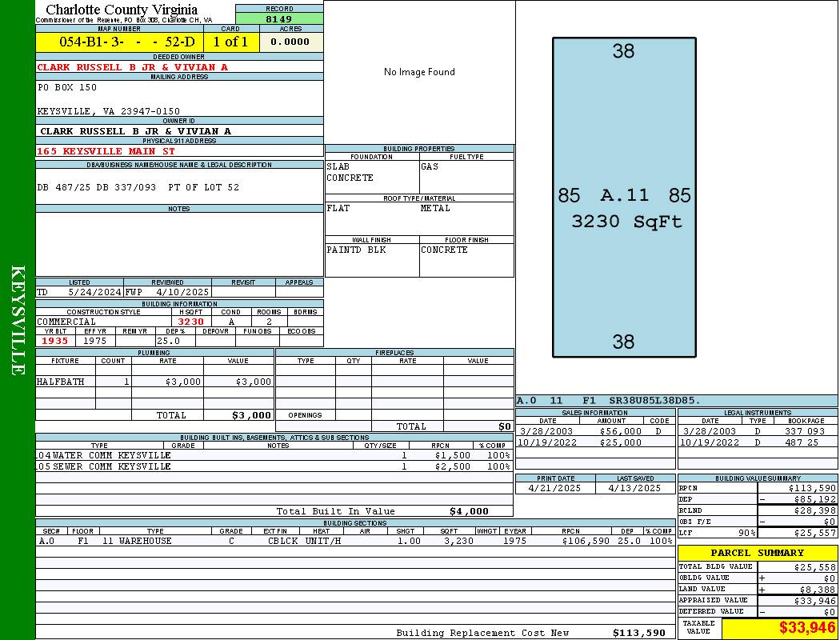Click the legal description DB 487/25 text
The width and height of the screenshot is (840, 640).
pos(138,187)
